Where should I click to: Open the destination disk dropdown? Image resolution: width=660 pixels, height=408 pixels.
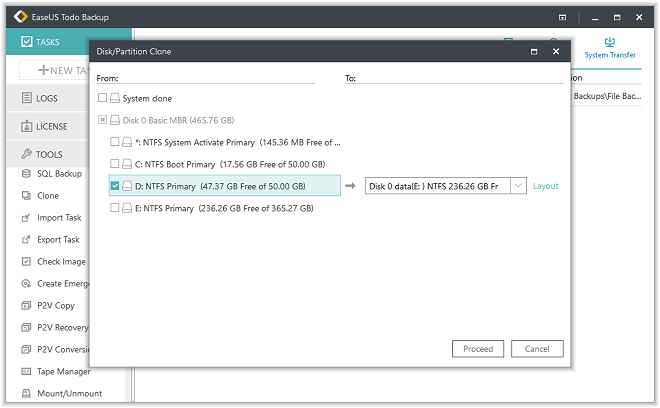(x=517, y=186)
